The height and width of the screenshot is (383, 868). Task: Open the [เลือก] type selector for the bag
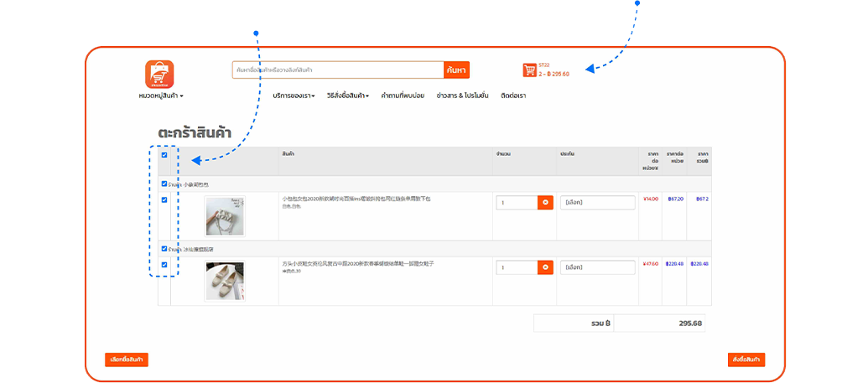coord(597,203)
